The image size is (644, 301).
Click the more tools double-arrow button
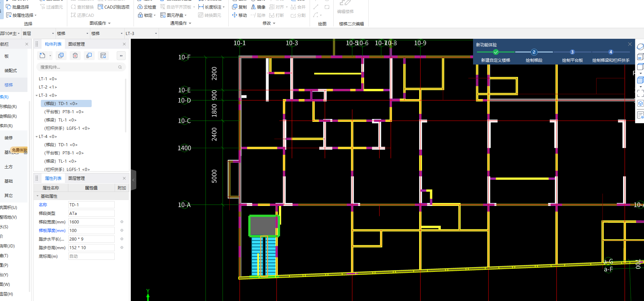click(121, 56)
